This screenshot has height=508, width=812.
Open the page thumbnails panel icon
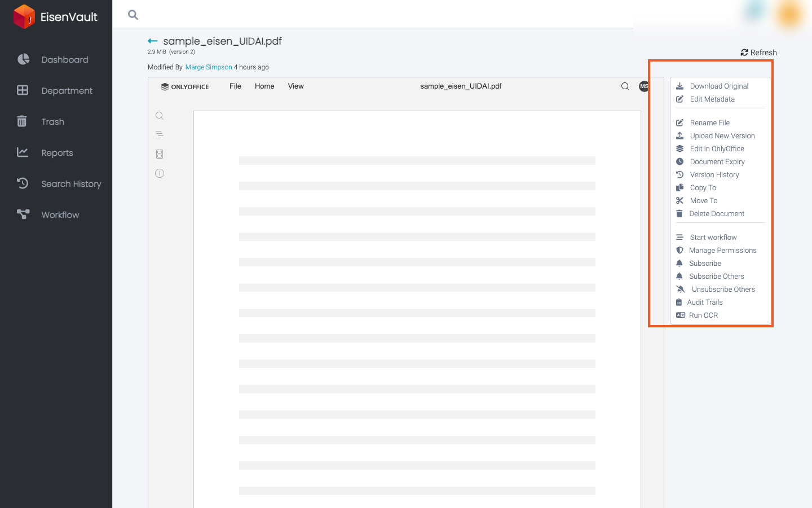pyautogui.click(x=160, y=154)
